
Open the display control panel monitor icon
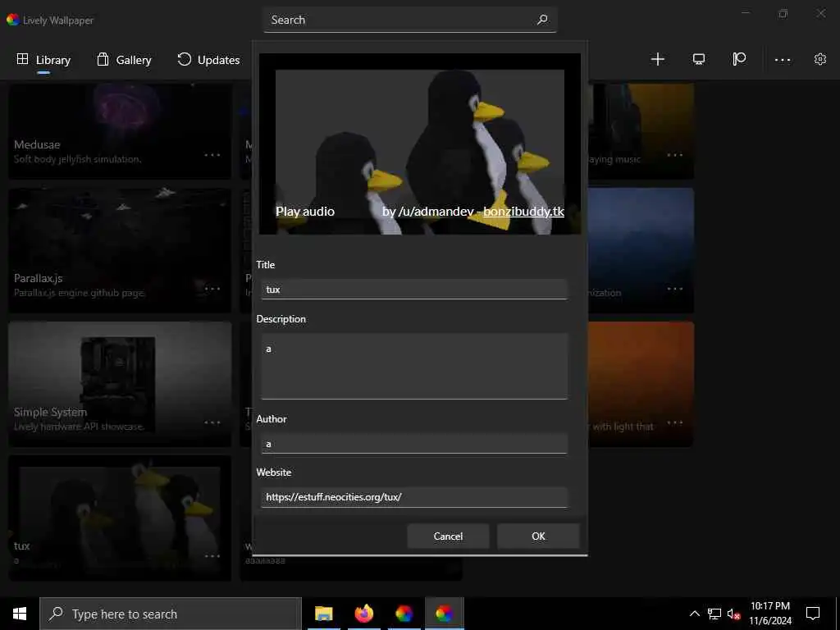click(x=699, y=59)
